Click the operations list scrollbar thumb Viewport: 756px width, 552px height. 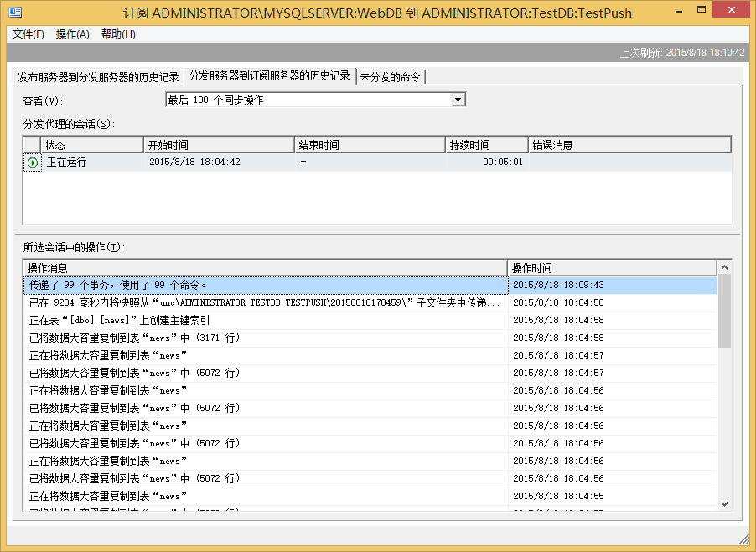click(724, 311)
